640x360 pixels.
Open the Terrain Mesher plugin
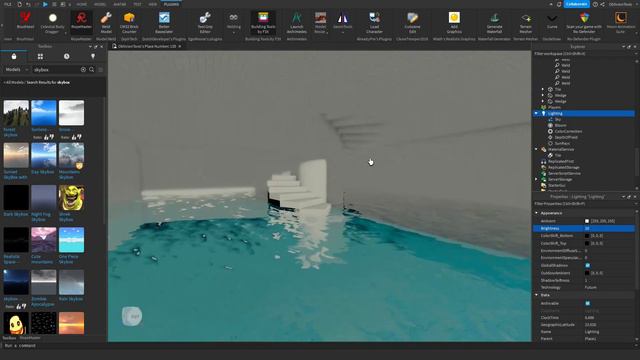(x=526, y=22)
